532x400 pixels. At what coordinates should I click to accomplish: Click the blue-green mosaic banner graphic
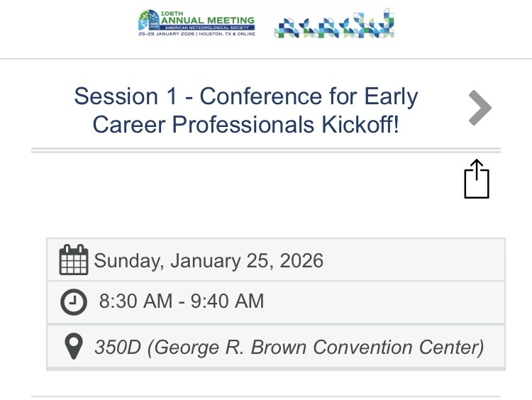point(333,24)
